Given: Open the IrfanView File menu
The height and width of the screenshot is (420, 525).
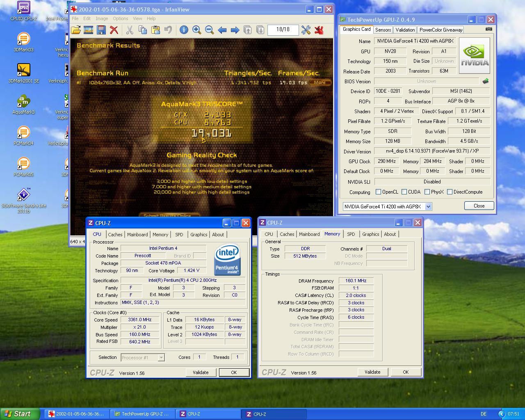Looking at the screenshot, I should point(75,18).
